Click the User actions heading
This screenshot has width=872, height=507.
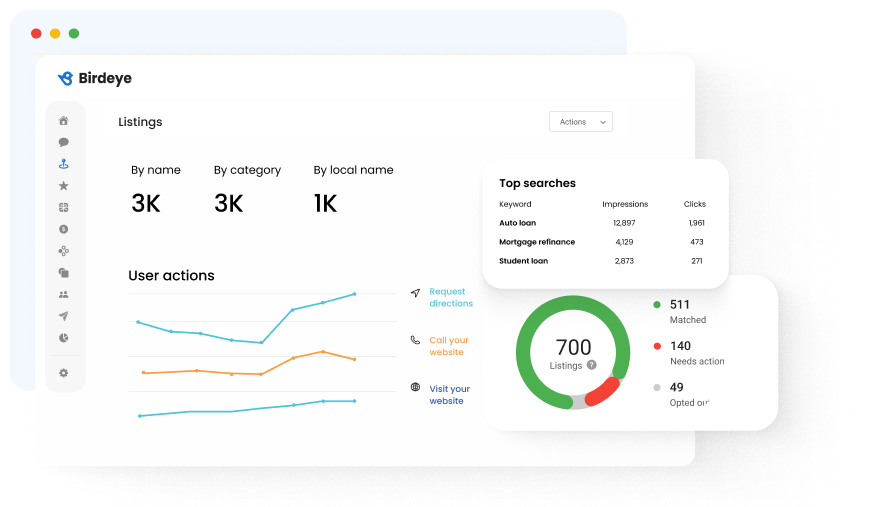point(171,276)
